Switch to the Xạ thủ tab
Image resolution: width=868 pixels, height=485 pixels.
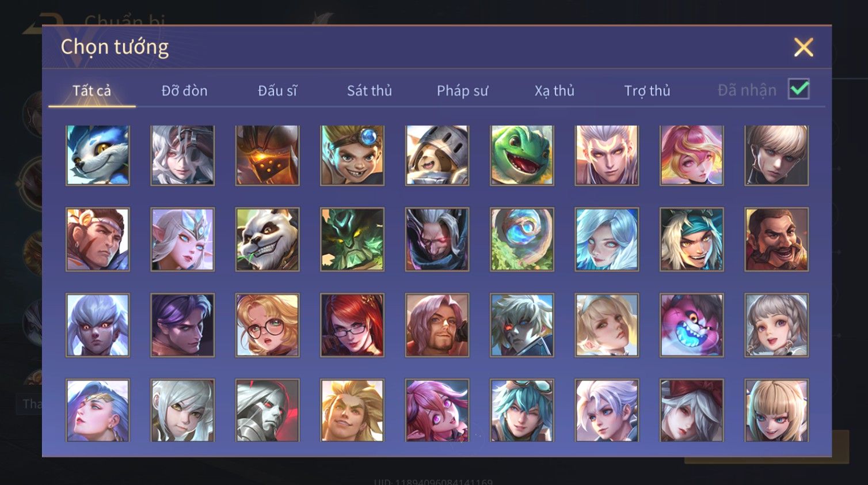[554, 90]
